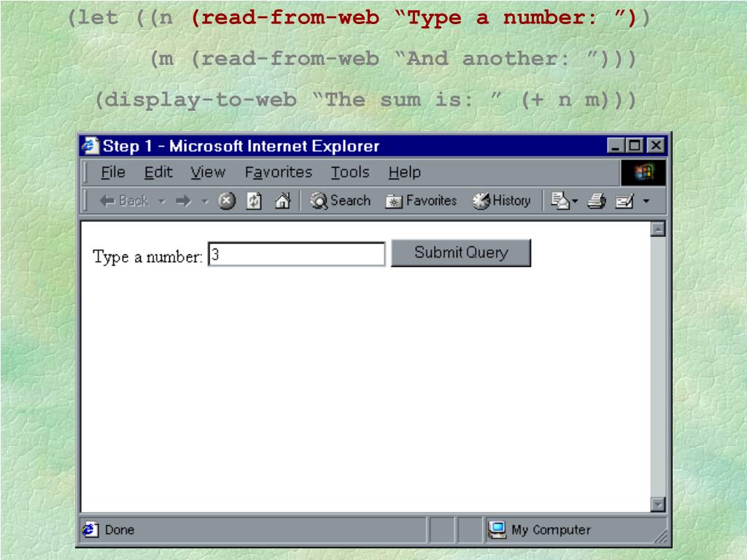Click the Edit page icon
Screen dimensions: 747x560
click(x=624, y=201)
